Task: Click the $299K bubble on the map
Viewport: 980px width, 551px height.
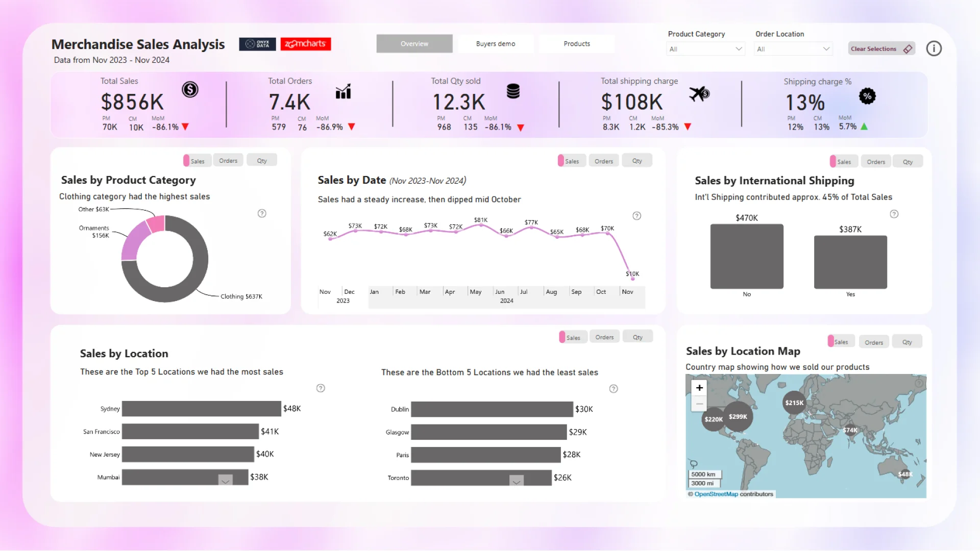Action: [738, 417]
